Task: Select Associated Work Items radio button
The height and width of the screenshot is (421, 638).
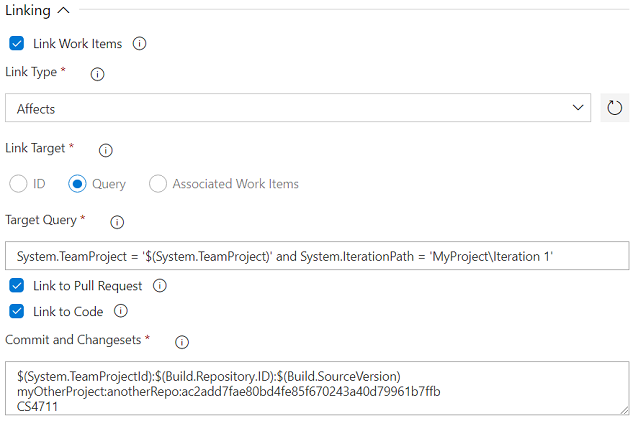Action: tap(158, 184)
